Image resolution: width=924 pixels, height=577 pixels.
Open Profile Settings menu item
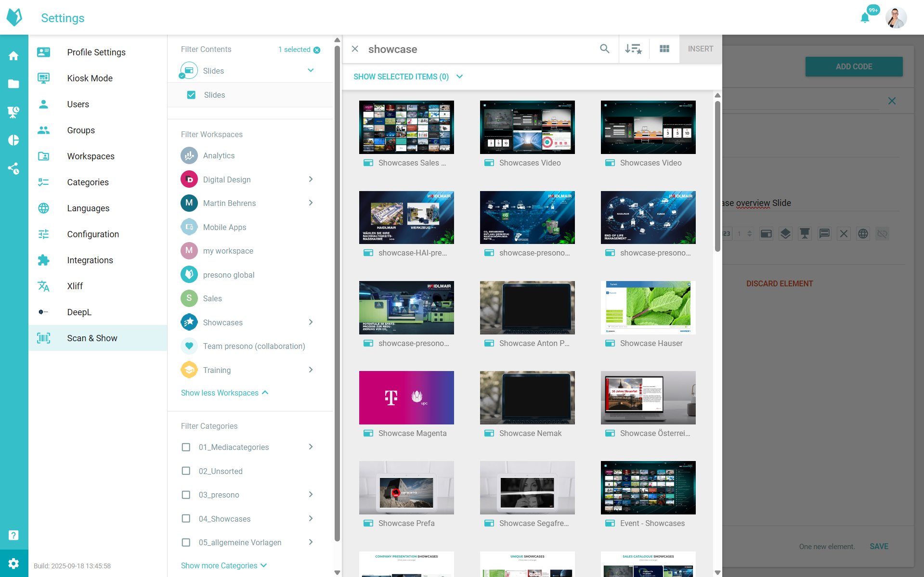tap(96, 52)
